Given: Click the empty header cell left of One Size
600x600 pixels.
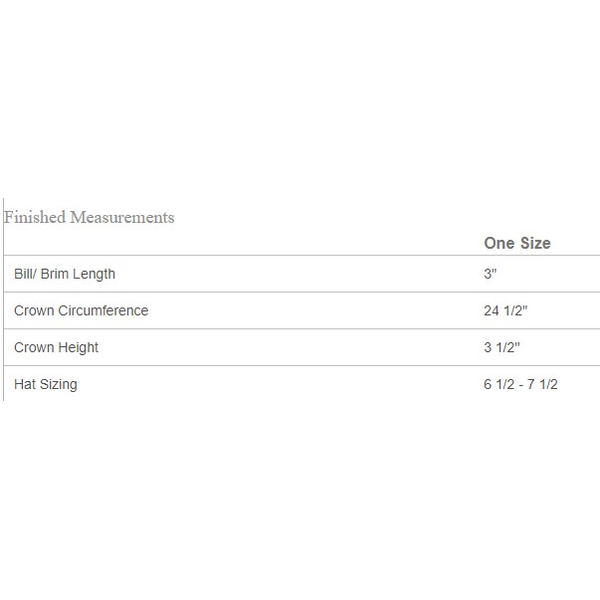Looking at the screenshot, I should tap(240, 243).
